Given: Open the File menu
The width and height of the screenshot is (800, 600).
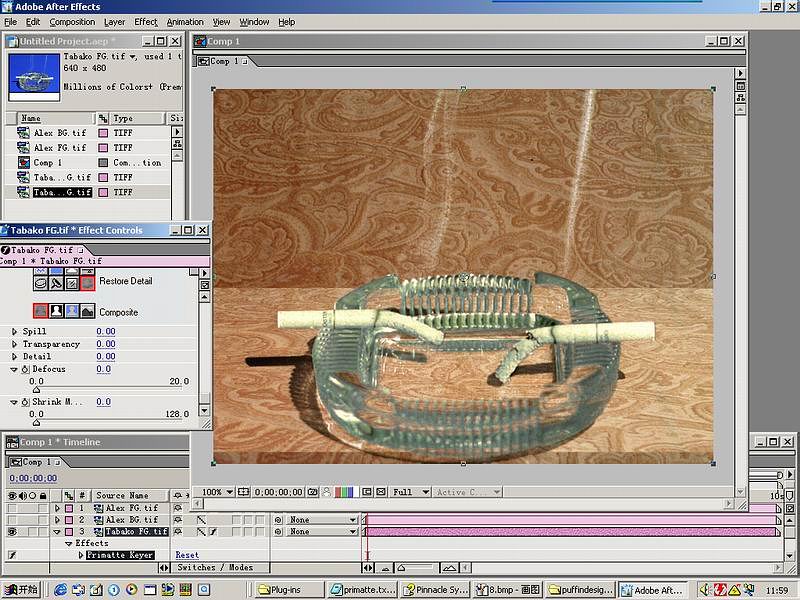Looking at the screenshot, I should tap(10, 22).
